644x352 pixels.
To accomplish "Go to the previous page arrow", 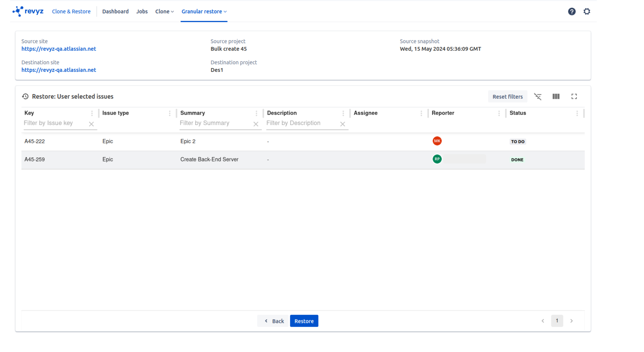I will [543, 321].
